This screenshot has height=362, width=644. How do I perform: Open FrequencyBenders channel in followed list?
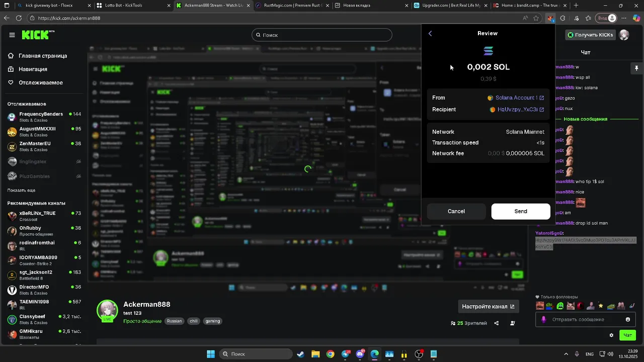[44, 117]
